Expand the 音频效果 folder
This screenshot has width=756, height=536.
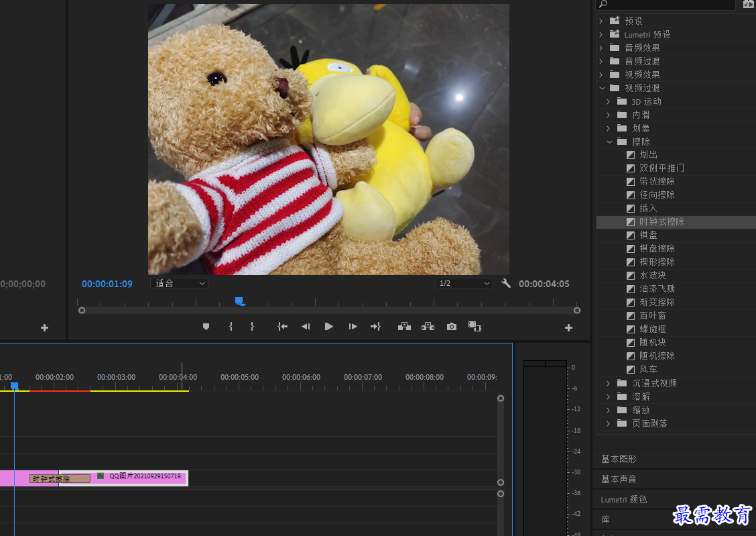click(601, 48)
